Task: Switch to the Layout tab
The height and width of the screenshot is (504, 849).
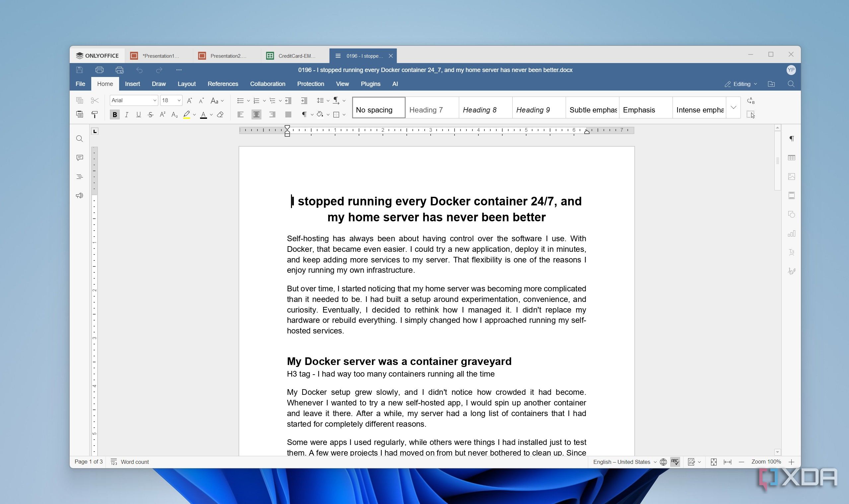Action: 186,84
